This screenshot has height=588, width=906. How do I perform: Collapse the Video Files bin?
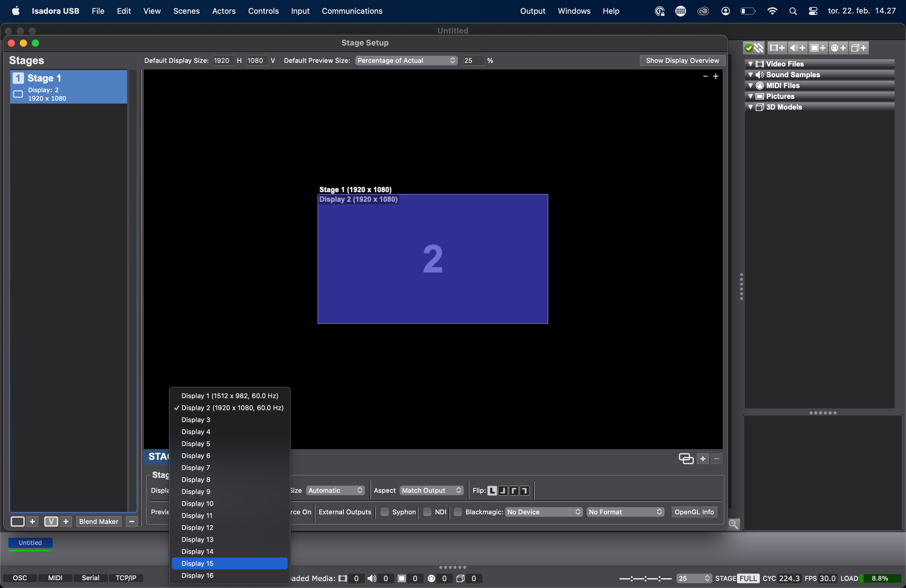(750, 64)
